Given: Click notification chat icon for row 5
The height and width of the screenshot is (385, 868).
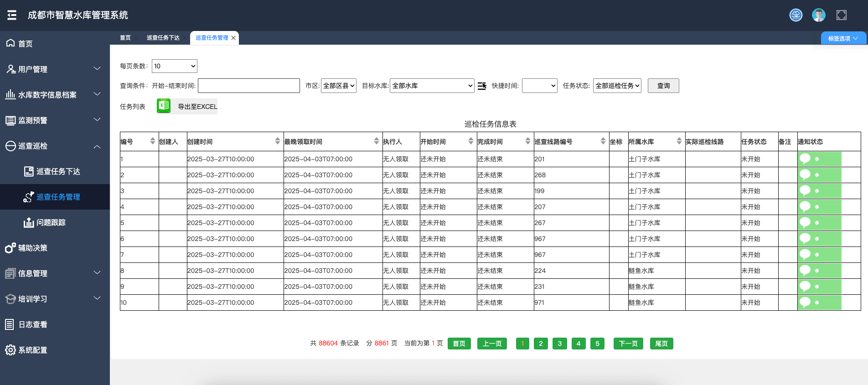Looking at the screenshot, I should 806,222.
